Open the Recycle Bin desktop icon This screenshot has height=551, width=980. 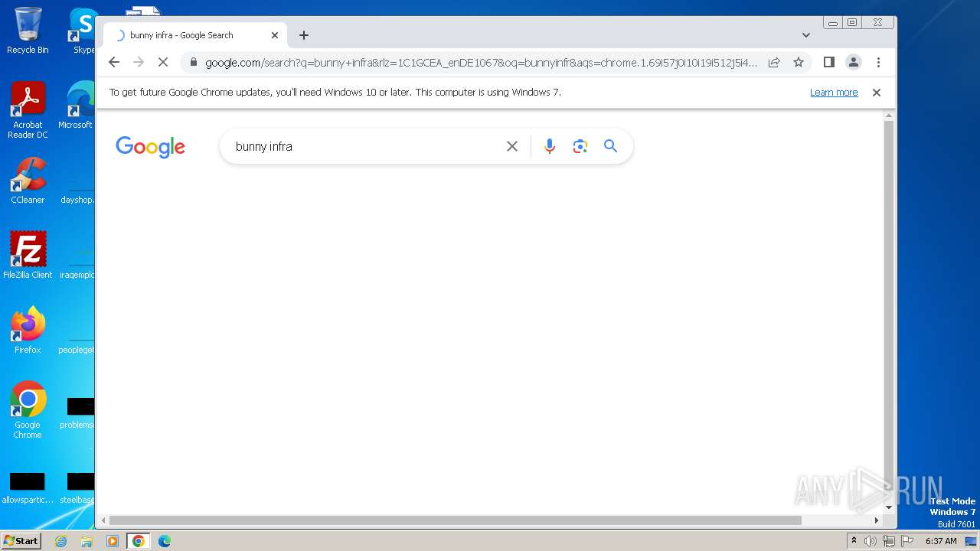coord(28,31)
